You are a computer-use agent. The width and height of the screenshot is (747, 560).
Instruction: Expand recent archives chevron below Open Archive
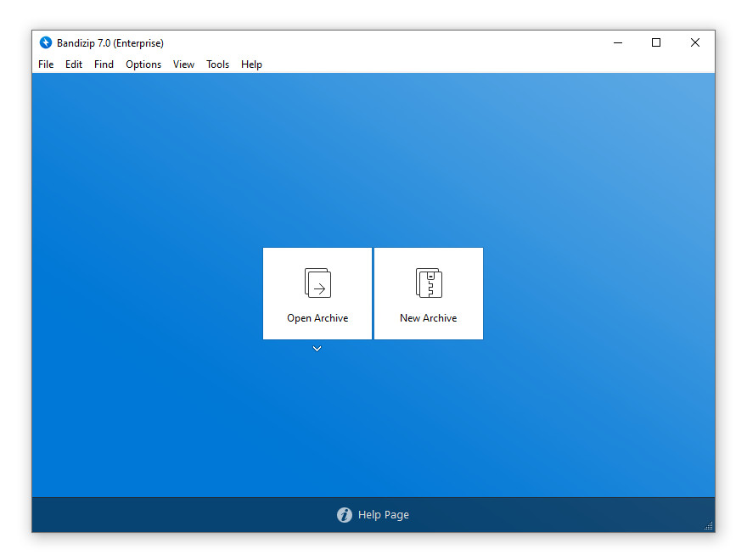pos(317,349)
